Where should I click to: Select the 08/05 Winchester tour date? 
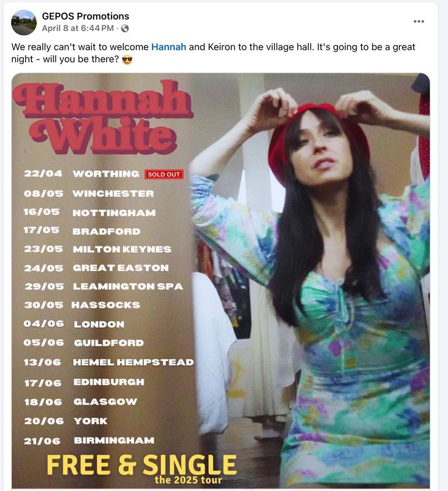[x=89, y=193]
